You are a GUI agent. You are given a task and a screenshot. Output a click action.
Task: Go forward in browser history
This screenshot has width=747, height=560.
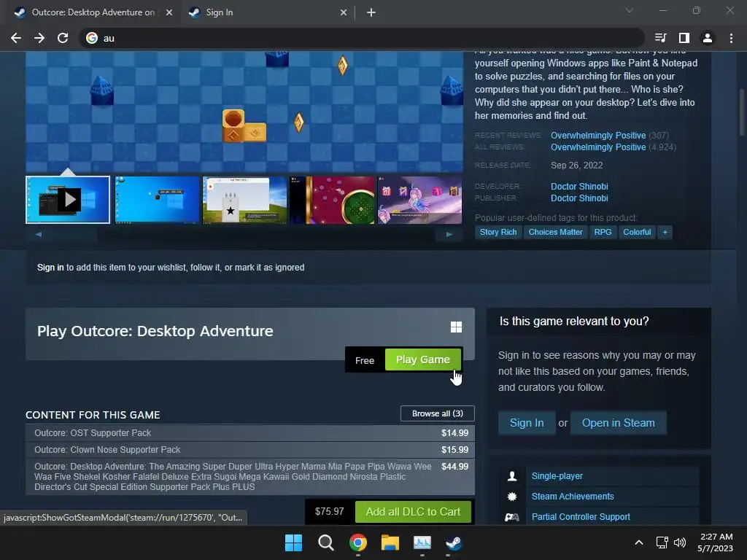pyautogui.click(x=39, y=38)
